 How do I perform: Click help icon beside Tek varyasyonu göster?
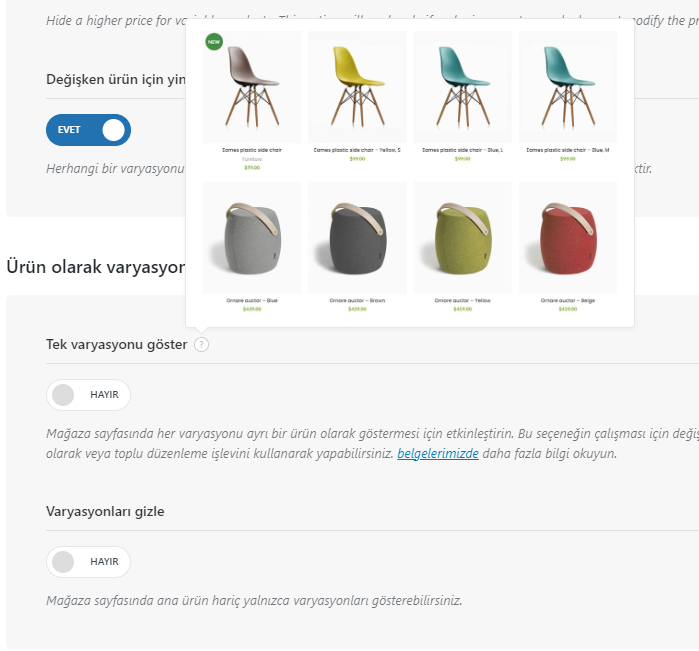(201, 344)
